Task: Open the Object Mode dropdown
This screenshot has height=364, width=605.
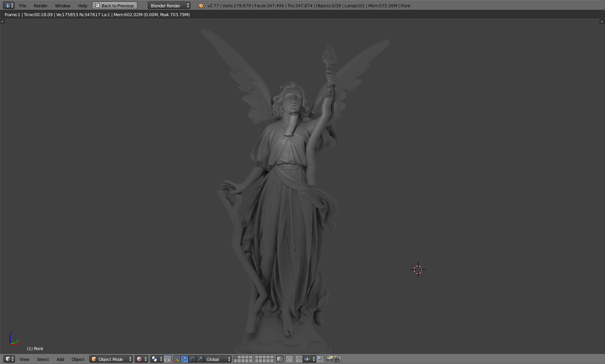Action: tap(111, 359)
